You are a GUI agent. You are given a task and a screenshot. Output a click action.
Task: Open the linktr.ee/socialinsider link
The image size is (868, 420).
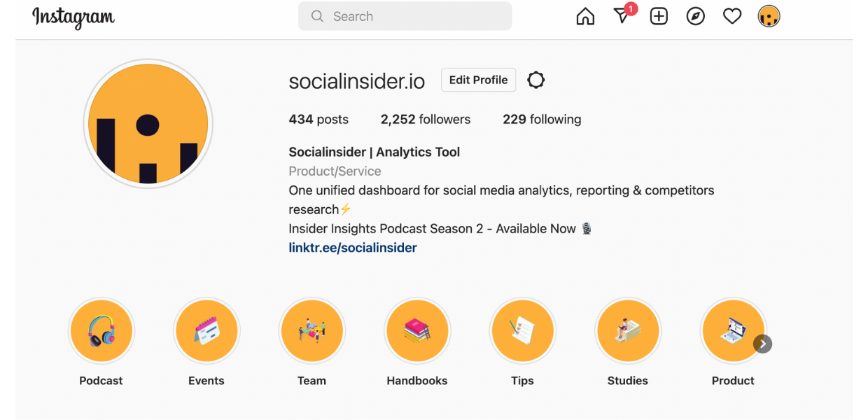click(x=353, y=248)
